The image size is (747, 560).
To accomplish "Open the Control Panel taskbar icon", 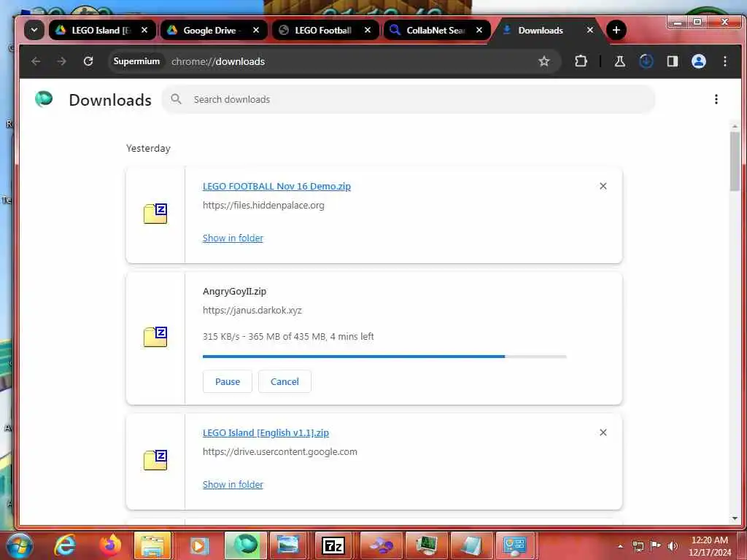I will [x=514, y=545].
